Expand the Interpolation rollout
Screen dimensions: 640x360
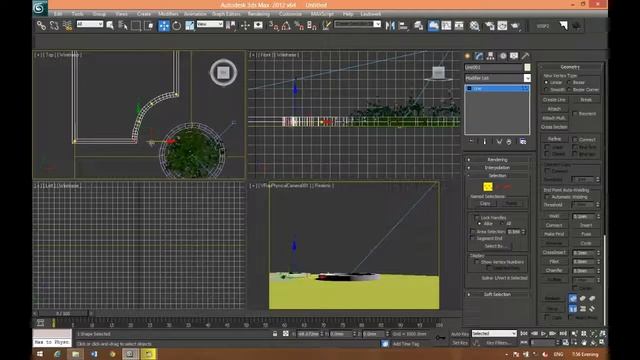pos(497,168)
